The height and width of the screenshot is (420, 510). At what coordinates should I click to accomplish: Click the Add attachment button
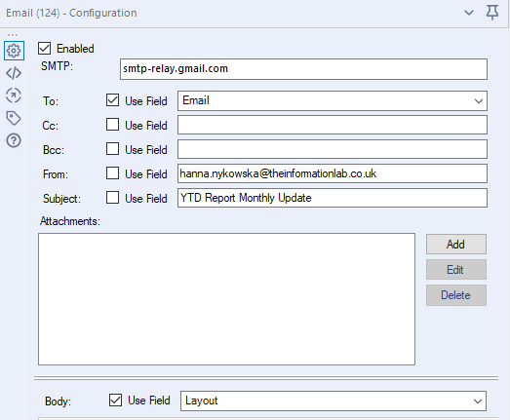pos(456,245)
